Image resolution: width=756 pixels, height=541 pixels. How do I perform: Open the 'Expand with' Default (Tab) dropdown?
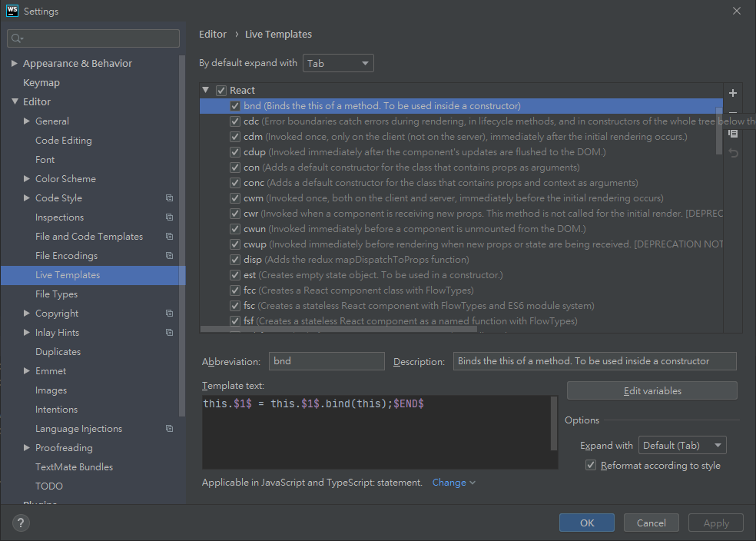click(x=682, y=446)
